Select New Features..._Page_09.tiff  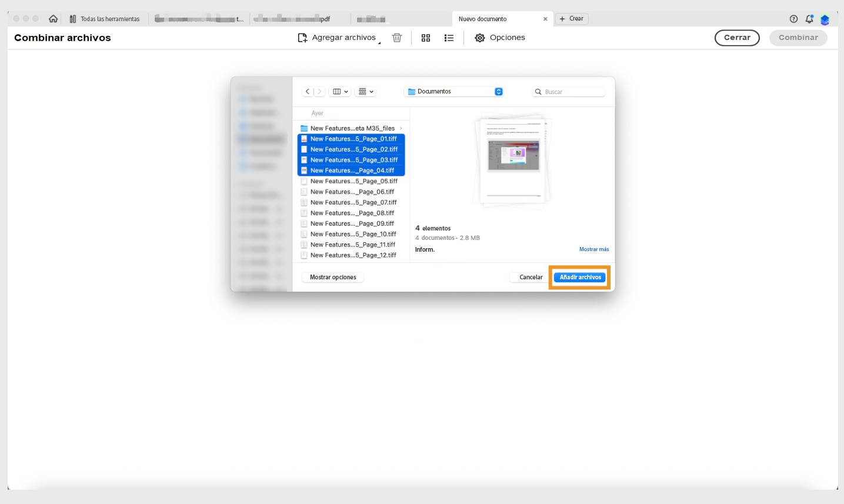click(x=351, y=223)
